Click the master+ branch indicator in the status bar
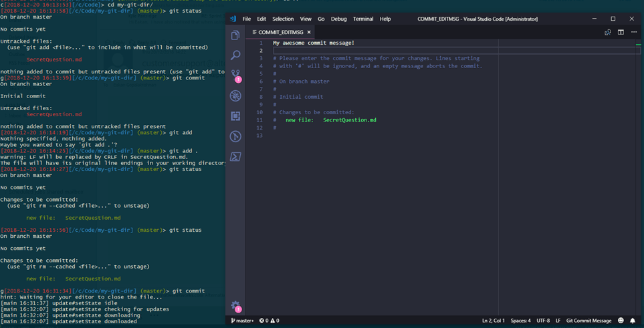Viewport: 644px width, 328px height. tap(242, 321)
